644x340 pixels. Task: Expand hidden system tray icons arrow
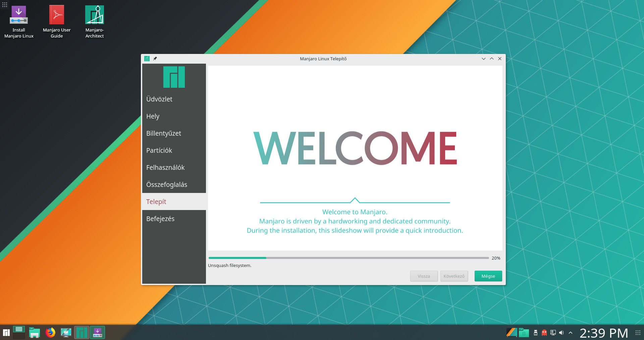click(x=571, y=333)
